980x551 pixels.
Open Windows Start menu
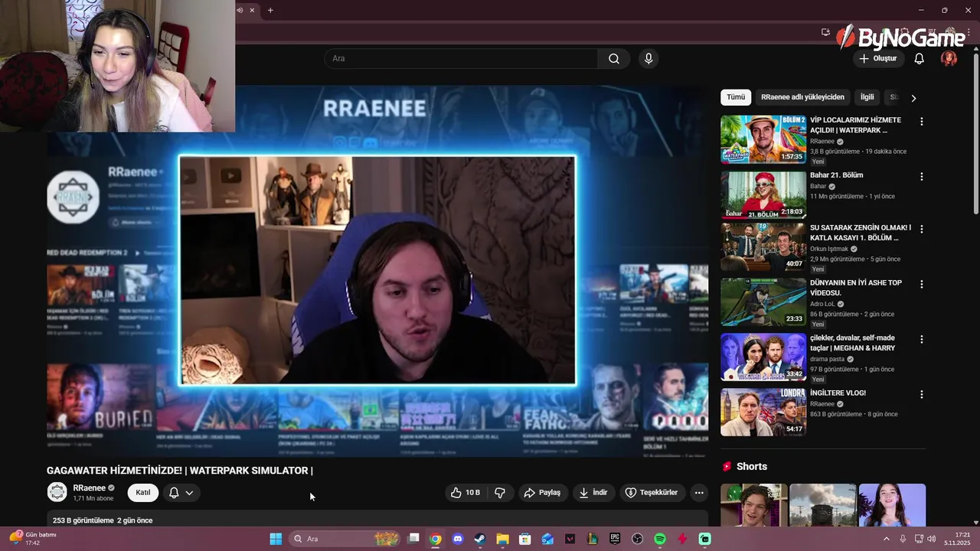coord(276,539)
